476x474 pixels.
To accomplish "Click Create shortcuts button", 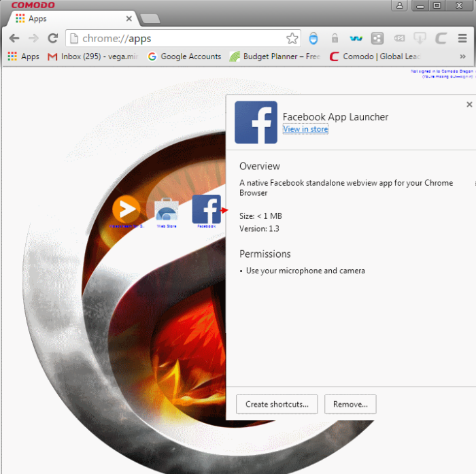I will (x=277, y=404).
